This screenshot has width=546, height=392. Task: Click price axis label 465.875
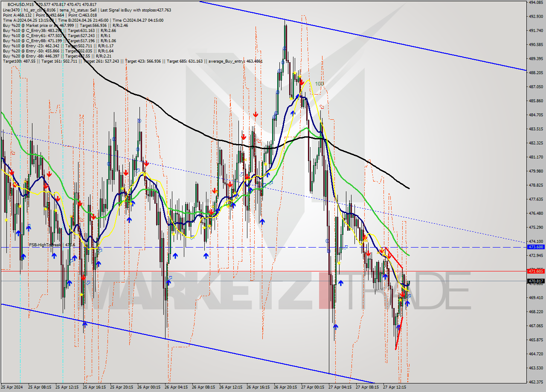(536, 340)
